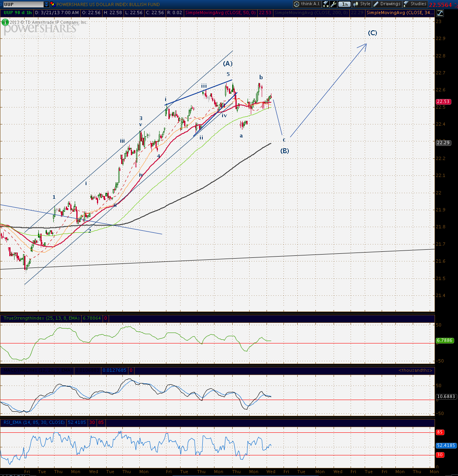
Task: Click the colored symbol link icon
Action: point(52,4)
